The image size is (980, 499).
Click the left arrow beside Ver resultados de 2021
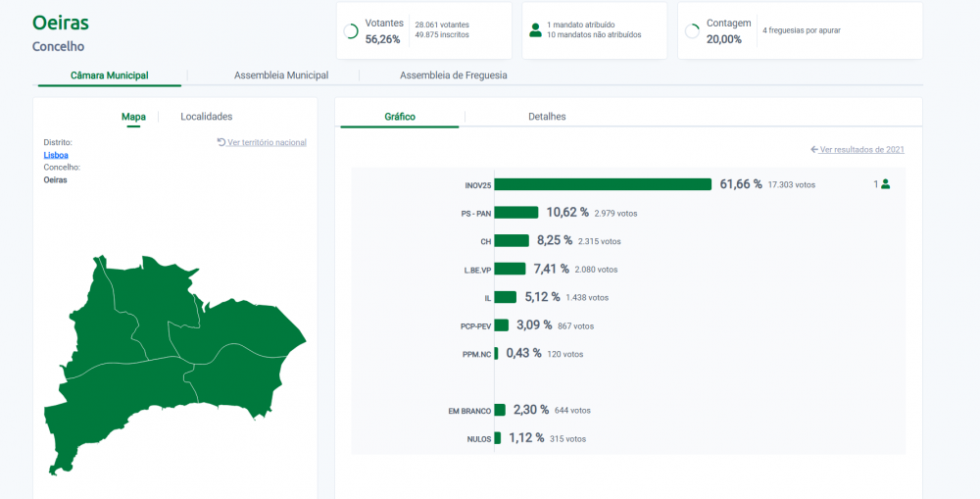tap(814, 149)
